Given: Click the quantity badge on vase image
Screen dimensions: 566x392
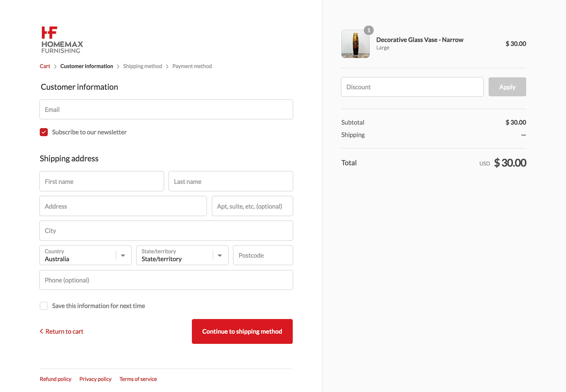Looking at the screenshot, I should [368, 30].
